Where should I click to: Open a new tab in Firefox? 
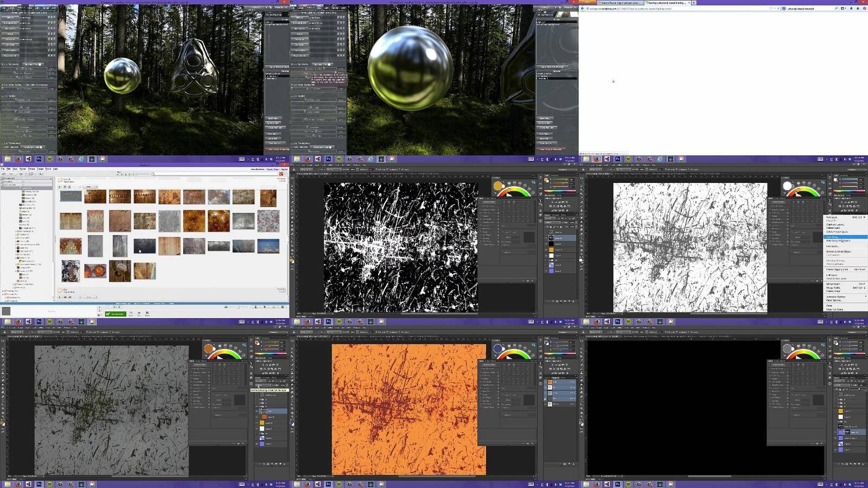pos(693,3)
